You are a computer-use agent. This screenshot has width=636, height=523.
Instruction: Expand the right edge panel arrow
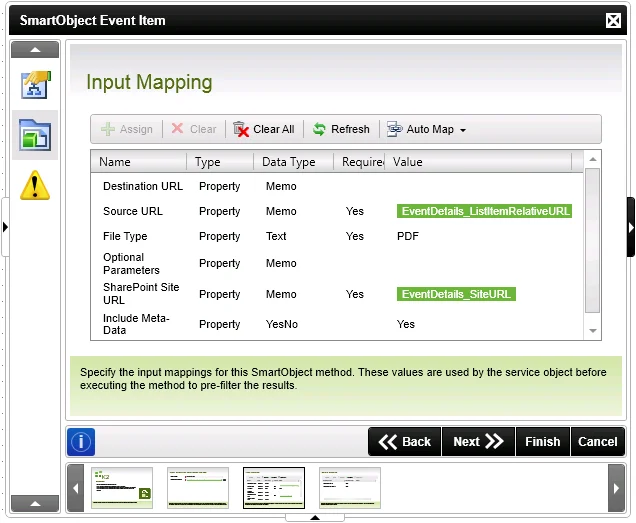tap(631, 227)
